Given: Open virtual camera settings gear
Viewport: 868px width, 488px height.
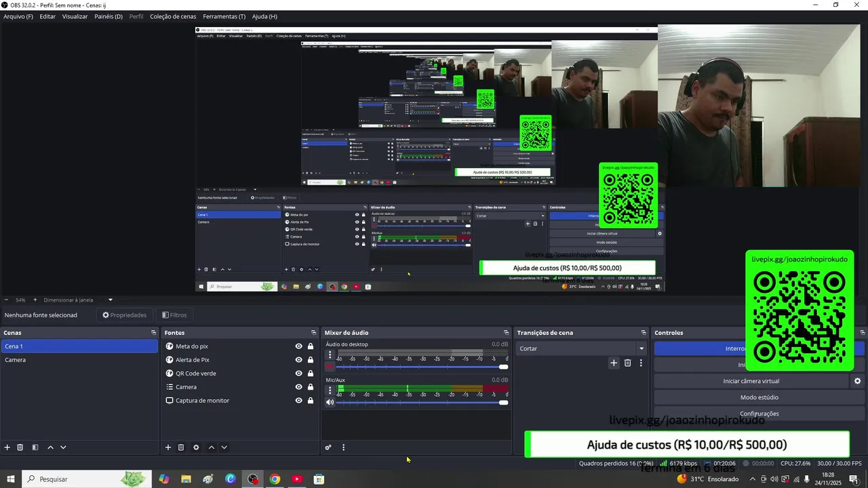Looking at the screenshot, I should pyautogui.click(x=857, y=381).
